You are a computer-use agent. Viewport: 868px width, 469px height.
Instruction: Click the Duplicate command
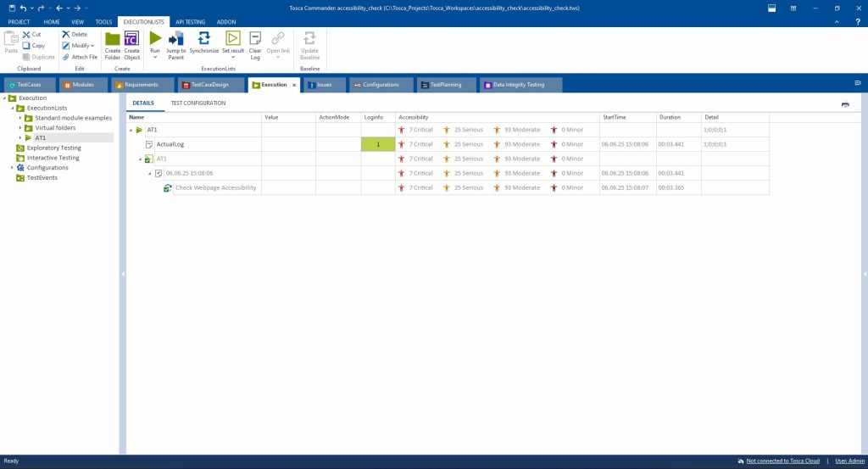tap(39, 57)
